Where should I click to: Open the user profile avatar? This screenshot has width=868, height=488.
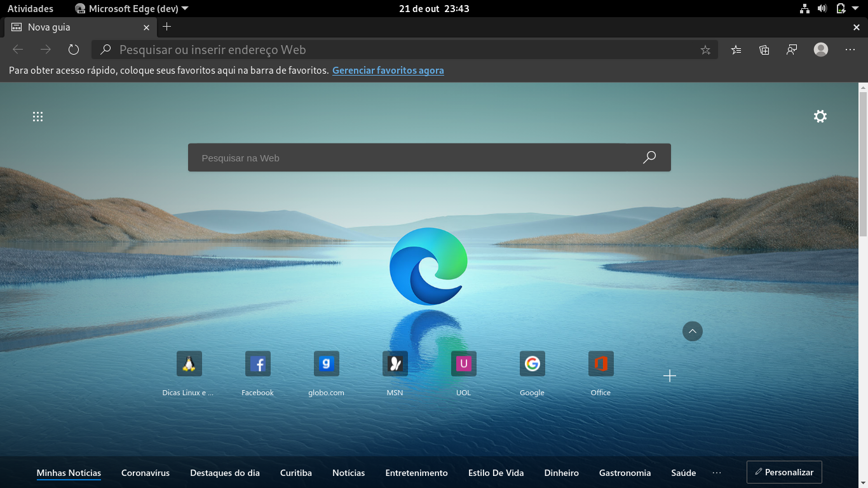(x=821, y=50)
